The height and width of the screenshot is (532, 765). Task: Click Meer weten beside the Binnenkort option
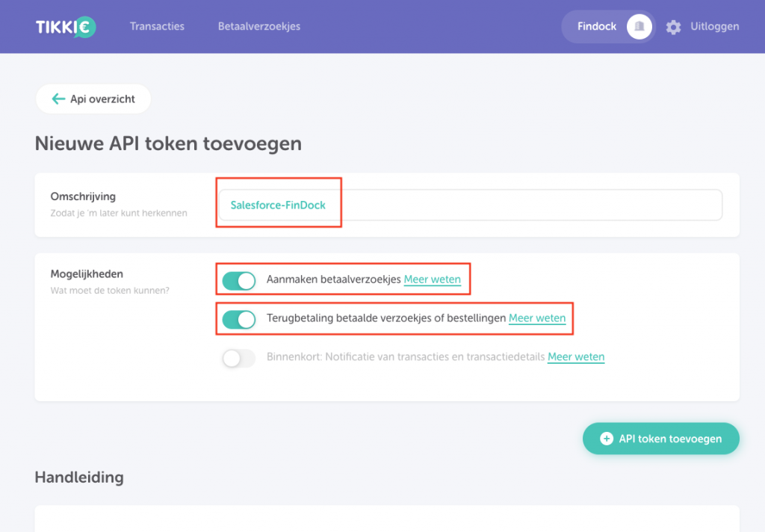click(x=575, y=356)
